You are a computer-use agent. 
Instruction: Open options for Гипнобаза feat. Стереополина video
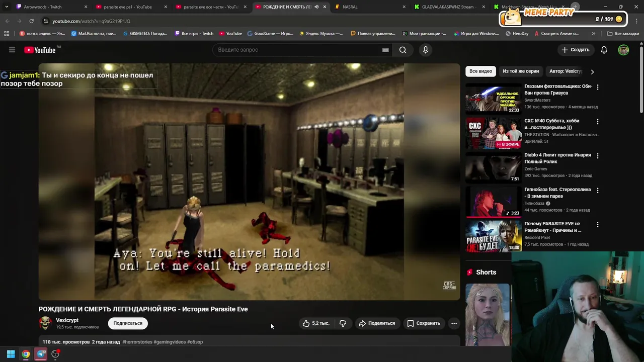click(x=597, y=191)
